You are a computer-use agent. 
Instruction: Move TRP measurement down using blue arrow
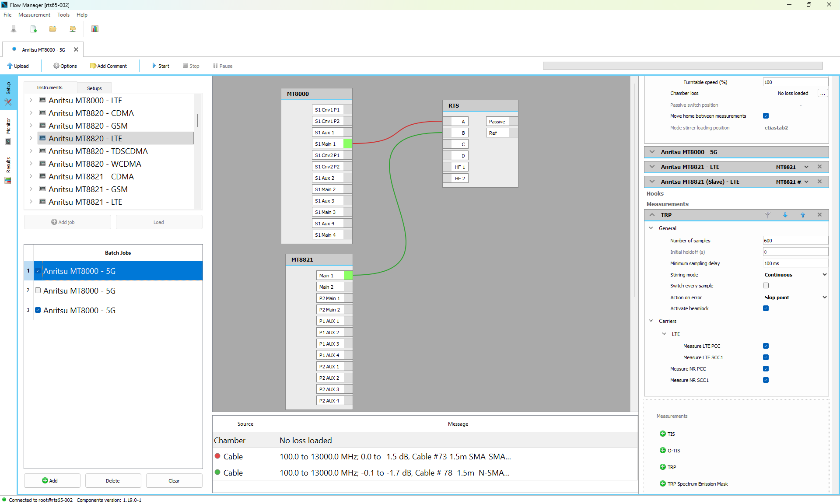click(x=785, y=215)
